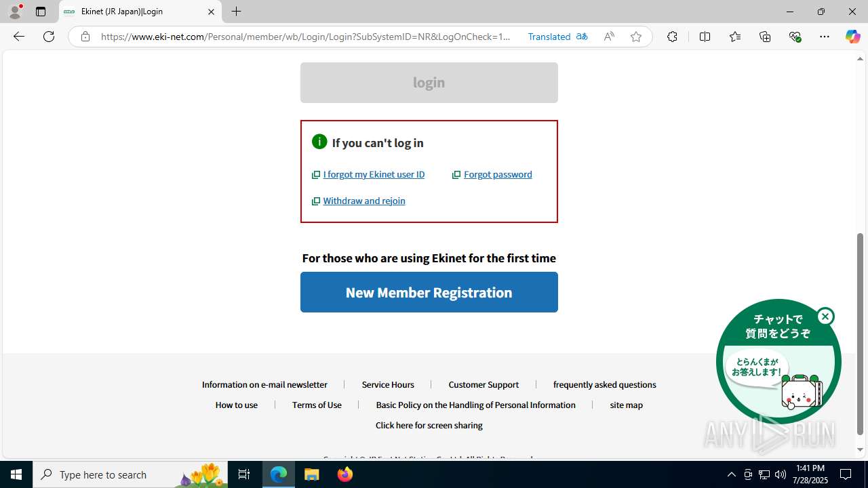The image size is (868, 488).
Task: Show hidden system tray icons chevron
Action: (x=731, y=474)
